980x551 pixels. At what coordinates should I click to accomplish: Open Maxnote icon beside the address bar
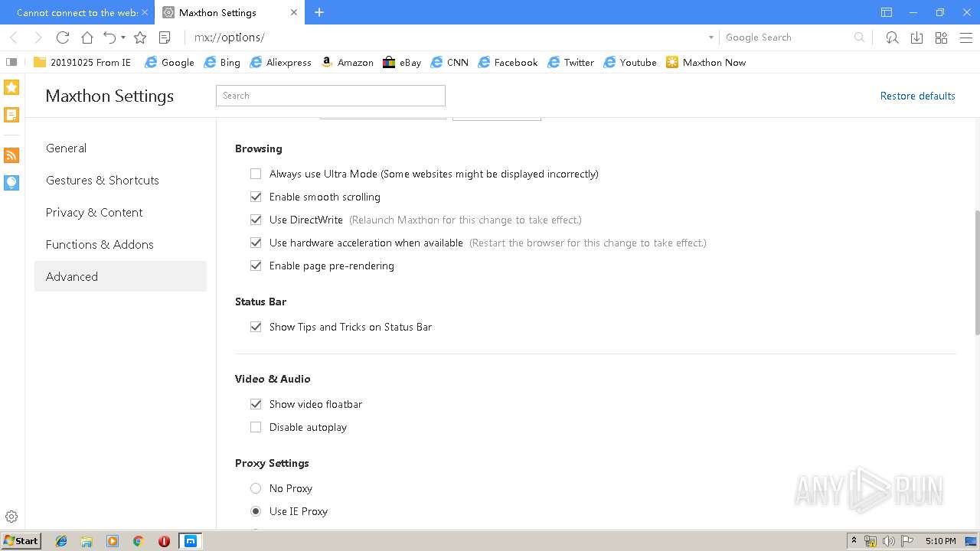click(x=165, y=37)
